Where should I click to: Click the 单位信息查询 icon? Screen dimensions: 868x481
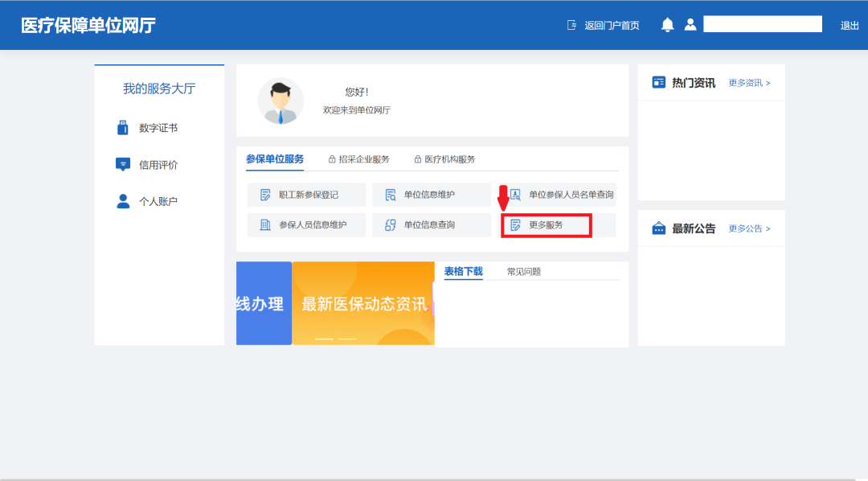[391, 225]
